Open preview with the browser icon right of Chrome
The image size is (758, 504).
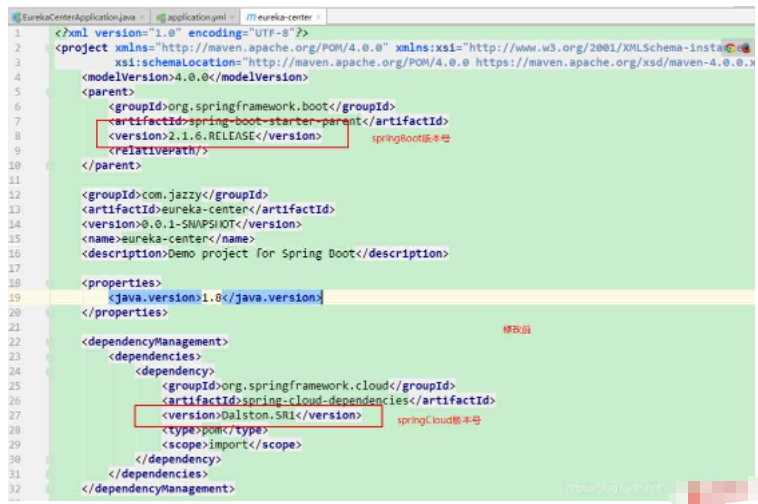click(745, 48)
